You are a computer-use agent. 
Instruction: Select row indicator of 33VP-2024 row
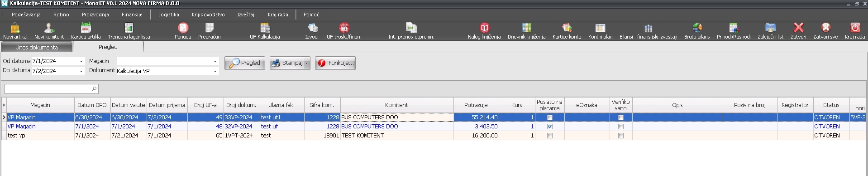point(4,117)
